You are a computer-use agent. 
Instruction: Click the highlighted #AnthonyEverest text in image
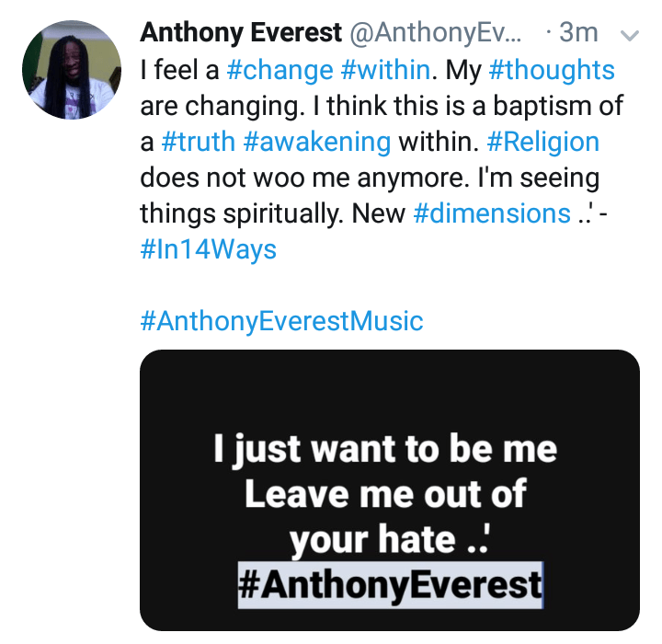coord(390,585)
